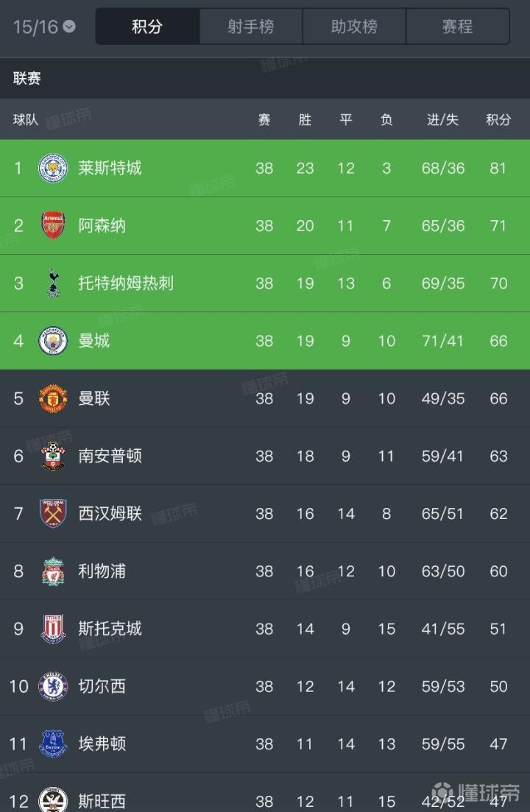Switch to the 助攻榜 tab

354,27
